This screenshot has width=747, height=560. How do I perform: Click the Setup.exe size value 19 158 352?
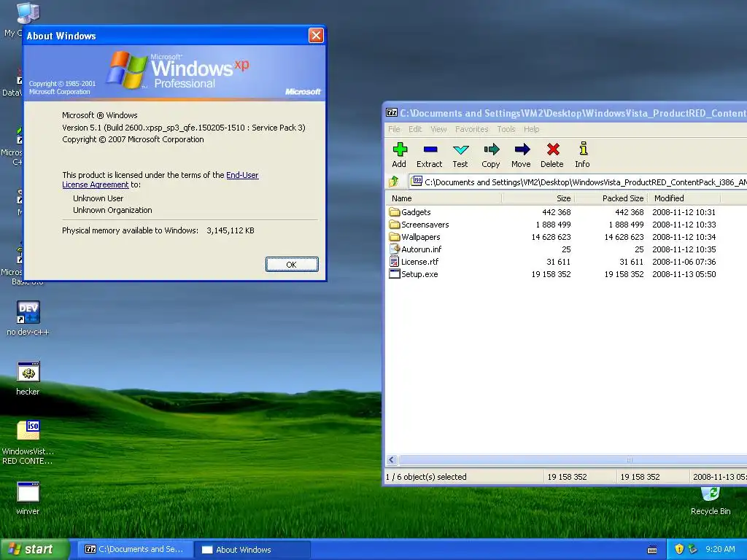point(551,274)
